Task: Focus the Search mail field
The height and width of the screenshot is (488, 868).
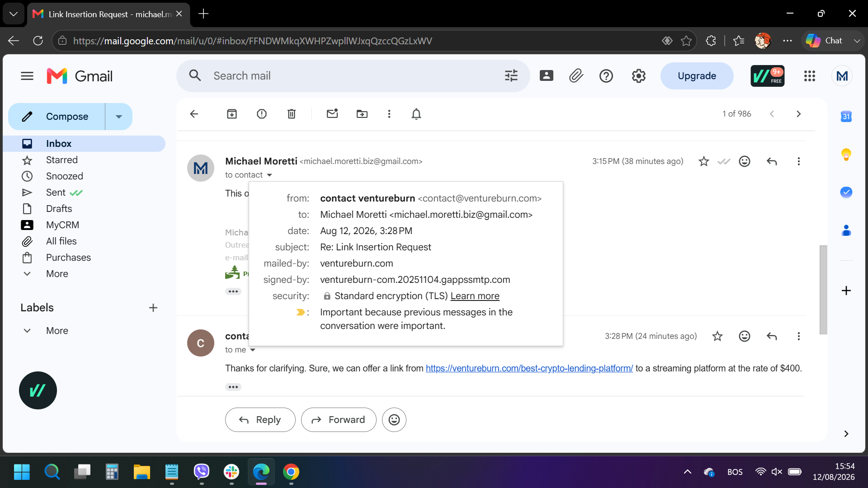Action: (353, 76)
